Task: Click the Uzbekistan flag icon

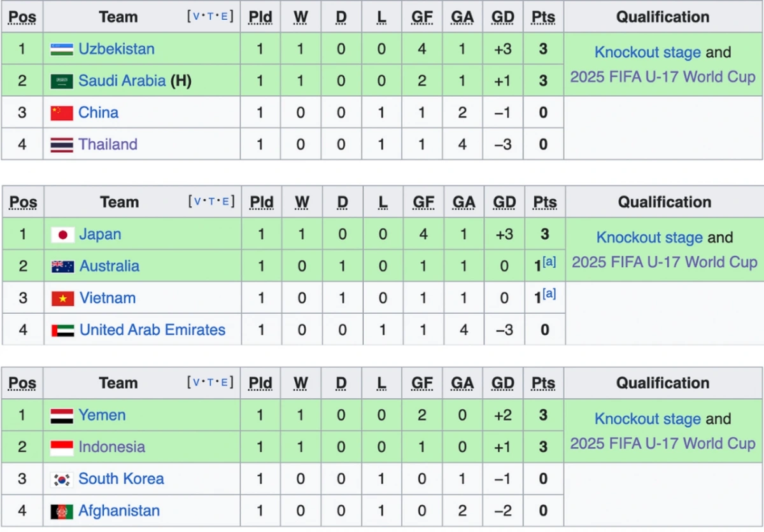Action: pos(62,50)
